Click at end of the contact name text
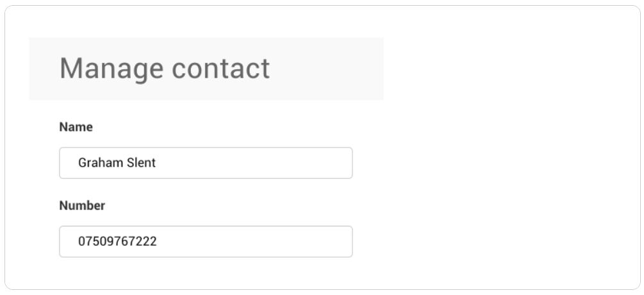Screen dimensions: 644x295 156,163
